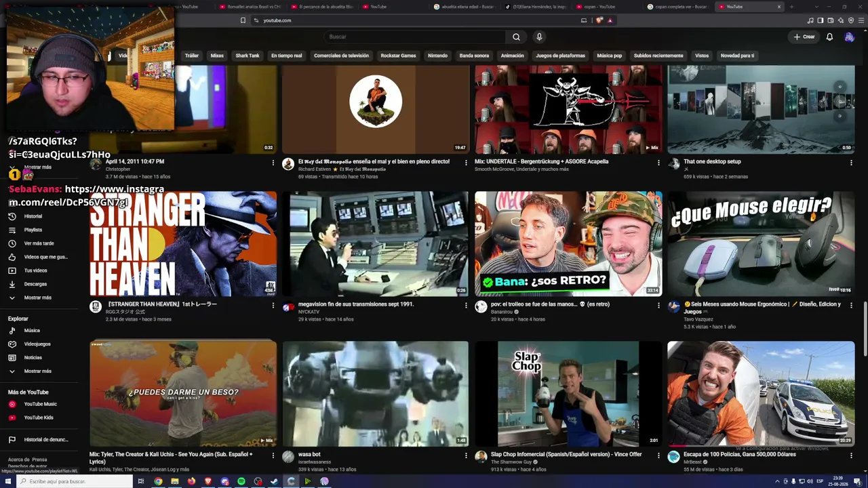
Task: Open Steam from the taskbar
Action: 275,481
